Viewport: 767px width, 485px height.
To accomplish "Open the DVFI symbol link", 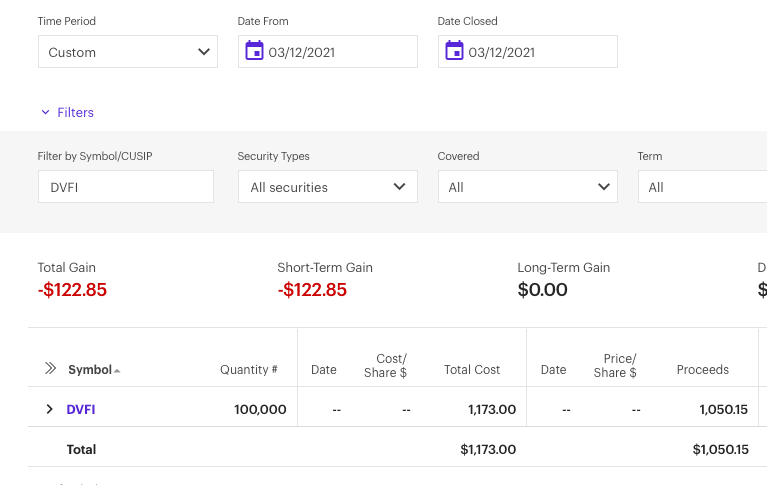I will pyautogui.click(x=81, y=409).
